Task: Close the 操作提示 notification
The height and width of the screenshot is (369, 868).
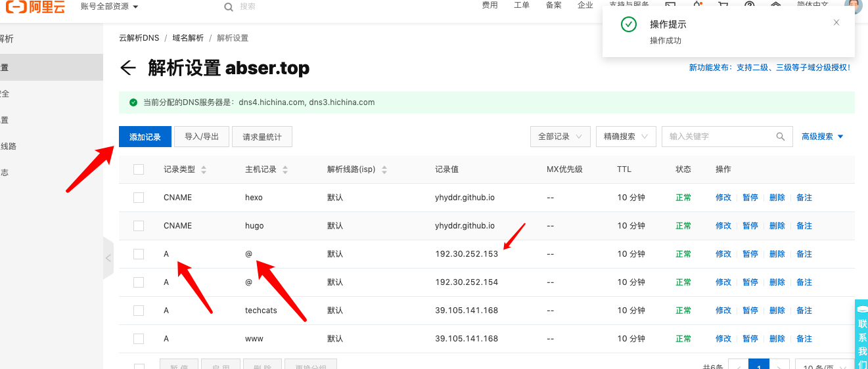Action: point(836,22)
